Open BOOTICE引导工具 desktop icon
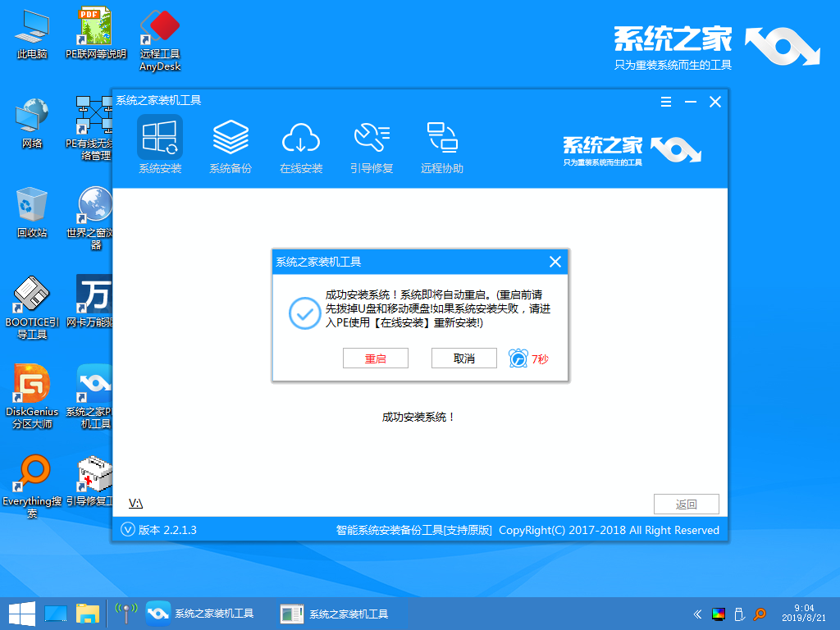840x630 pixels. pos(32,308)
